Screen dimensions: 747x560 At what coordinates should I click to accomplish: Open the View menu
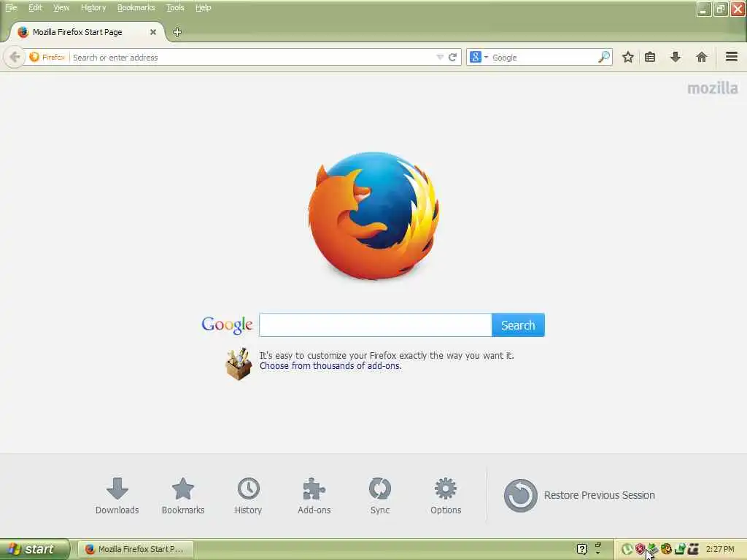pos(61,7)
